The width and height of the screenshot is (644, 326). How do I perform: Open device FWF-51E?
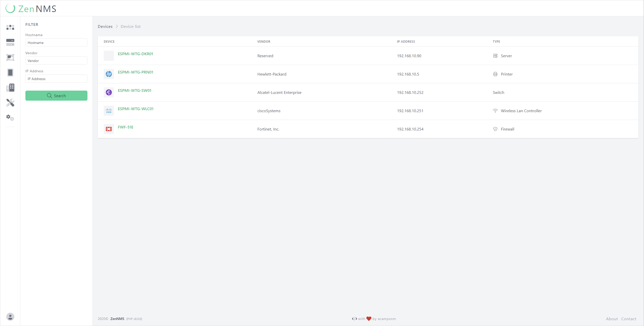click(126, 127)
